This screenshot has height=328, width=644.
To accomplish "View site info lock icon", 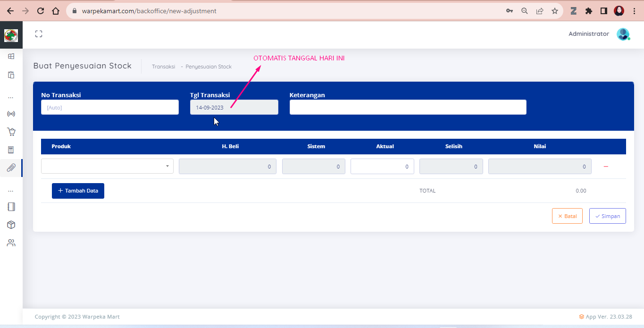I will (x=74, y=11).
